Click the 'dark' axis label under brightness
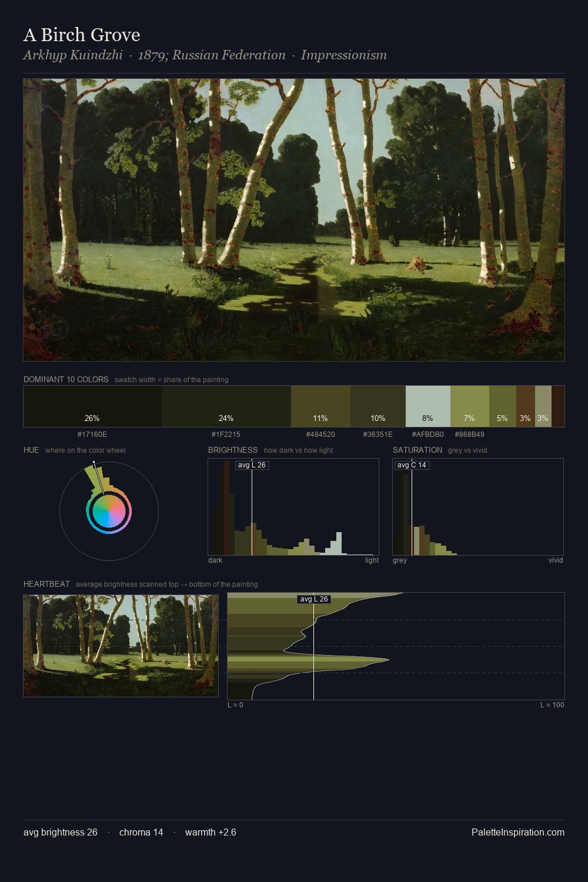Viewport: 588px width, 882px height. [215, 560]
